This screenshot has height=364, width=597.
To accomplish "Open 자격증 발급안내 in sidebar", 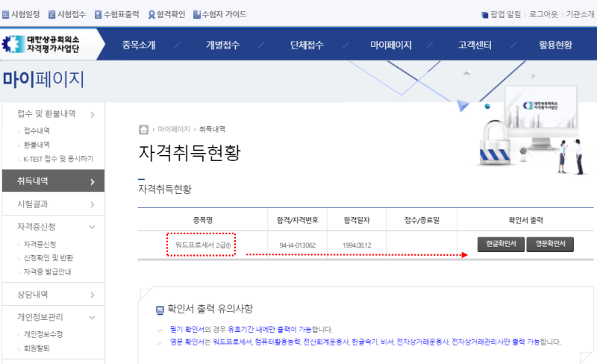I will click(47, 272).
